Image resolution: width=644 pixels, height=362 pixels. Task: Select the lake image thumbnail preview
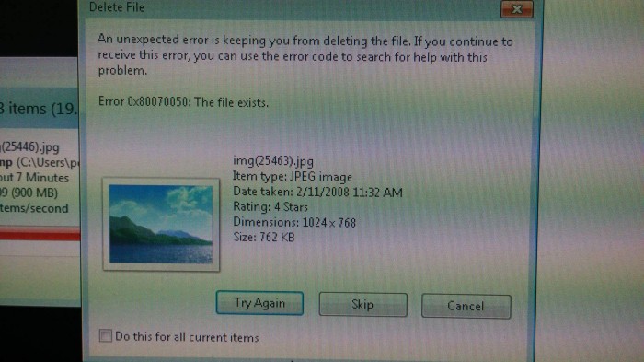point(161,224)
